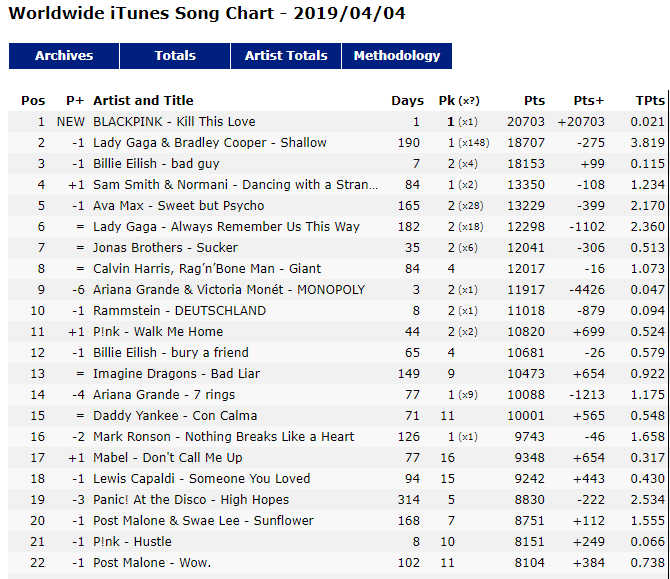Click the Days column header
Viewport: 670px width, 579px height.
point(407,101)
